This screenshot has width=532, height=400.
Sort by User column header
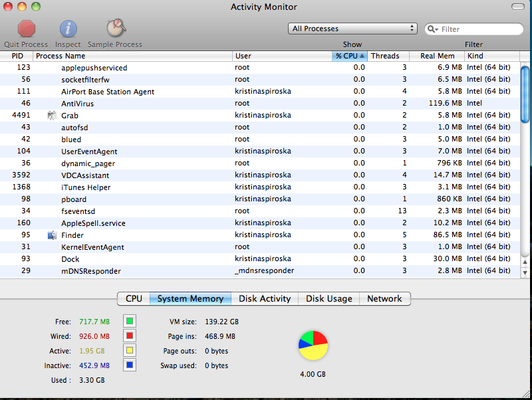click(282, 56)
